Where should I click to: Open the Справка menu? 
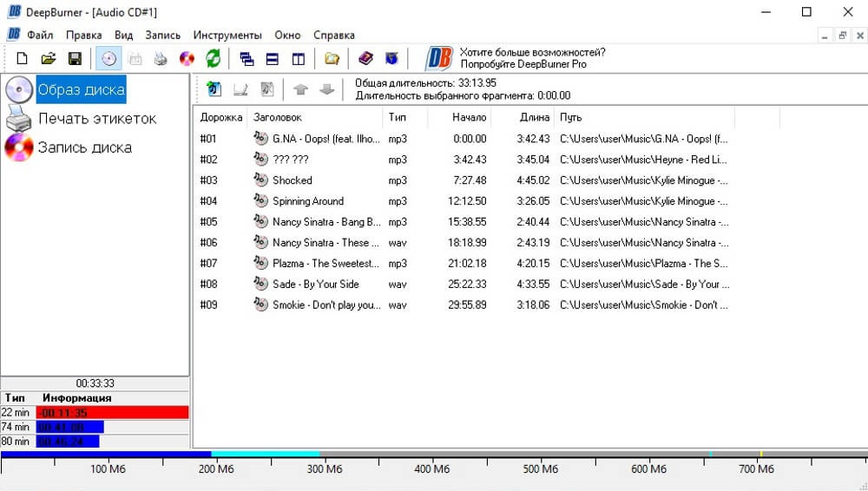click(x=334, y=35)
